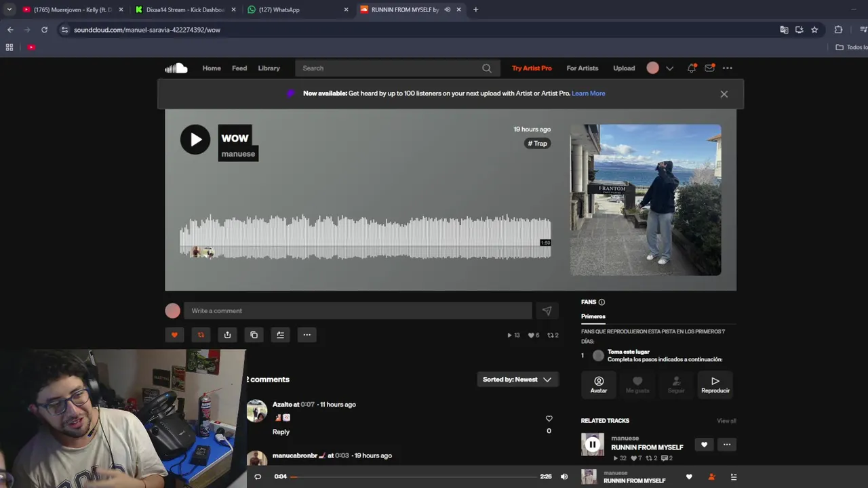This screenshot has height=488, width=868.
Task: Jump to 0:07 timestamp in Azalto's comment
Action: tap(307, 405)
